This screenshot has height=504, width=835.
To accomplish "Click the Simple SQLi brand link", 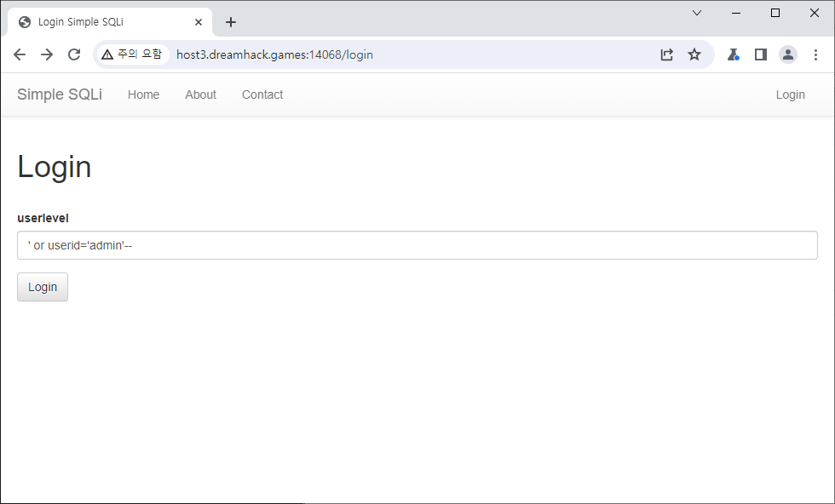I will (60, 94).
